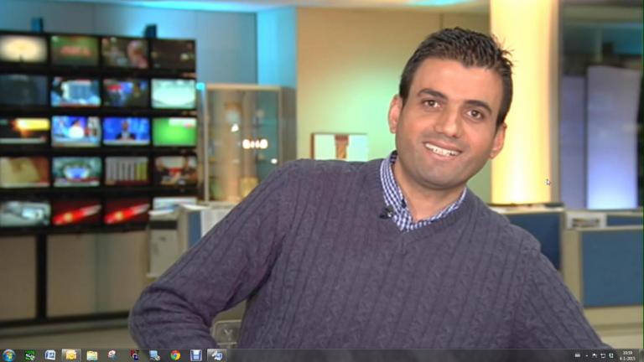Select the active video player taskbar button
Viewport: 644px width, 362px height.
pos(216,355)
